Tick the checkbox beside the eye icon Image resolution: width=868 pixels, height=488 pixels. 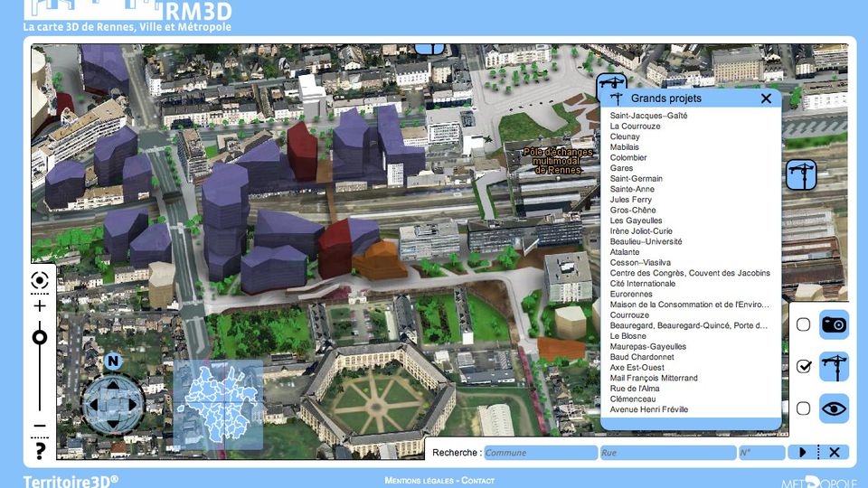click(803, 408)
